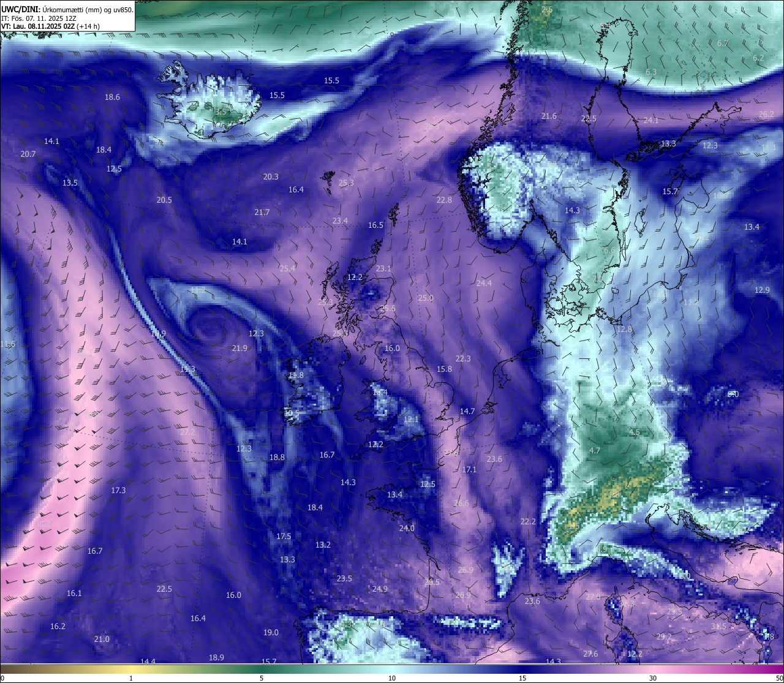Click the 50 label on color scale
Viewport: 784px width, 683px height.
click(778, 677)
